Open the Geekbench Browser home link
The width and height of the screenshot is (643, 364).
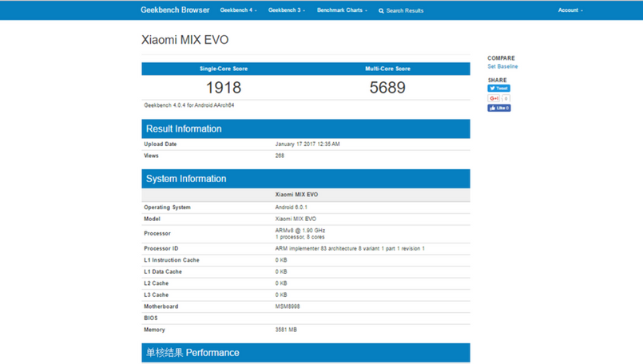click(x=175, y=10)
